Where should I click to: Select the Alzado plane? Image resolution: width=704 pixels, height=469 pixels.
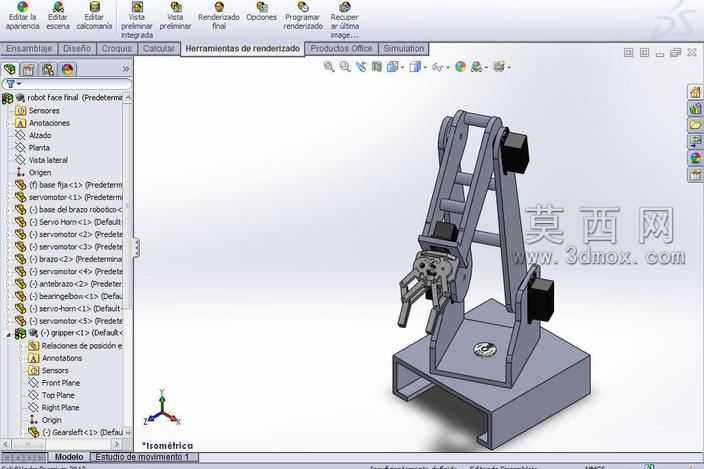[x=34, y=135]
